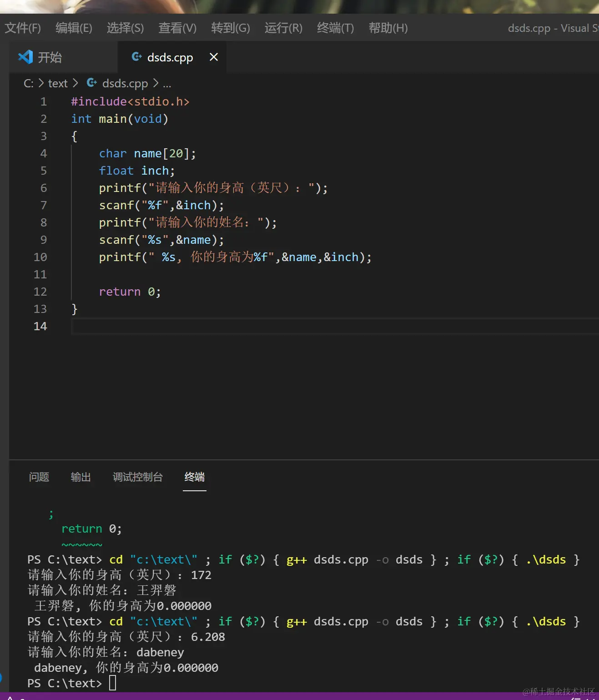
Task: Open the 帮助(H) menu
Action: tap(388, 28)
